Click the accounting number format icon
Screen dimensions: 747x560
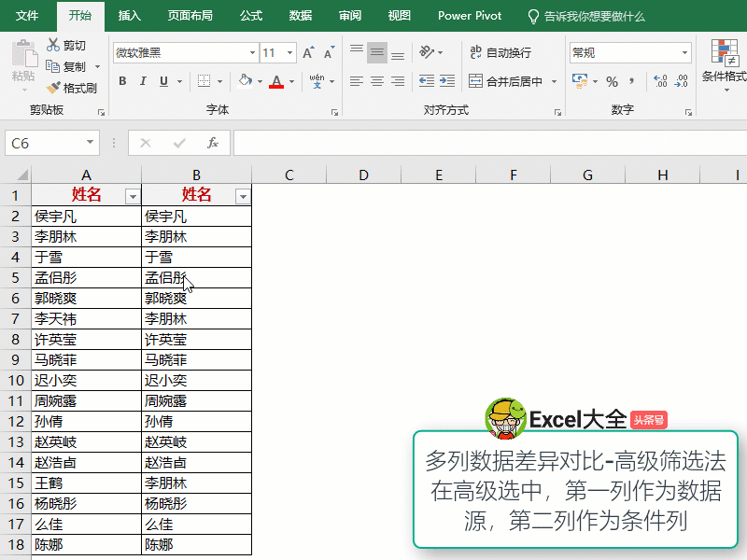[580, 81]
